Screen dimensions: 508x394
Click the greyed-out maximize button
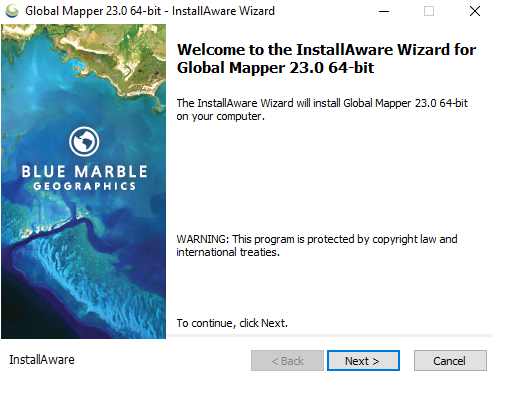429,11
